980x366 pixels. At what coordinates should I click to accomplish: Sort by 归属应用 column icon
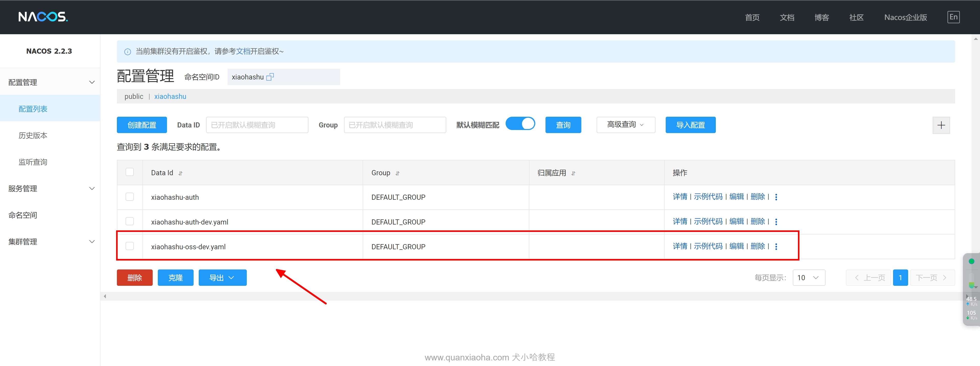[573, 173]
